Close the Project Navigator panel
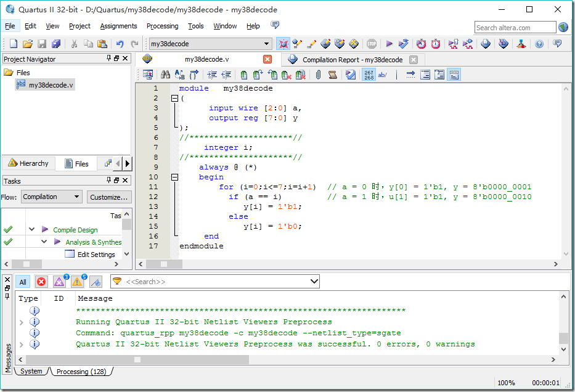The width and height of the screenshot is (575, 392). (x=125, y=59)
